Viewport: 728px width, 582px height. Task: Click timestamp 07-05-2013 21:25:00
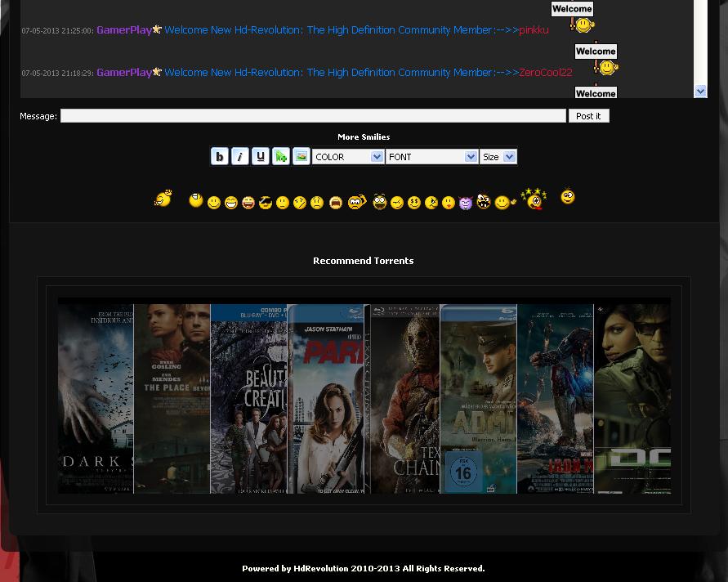point(58,31)
